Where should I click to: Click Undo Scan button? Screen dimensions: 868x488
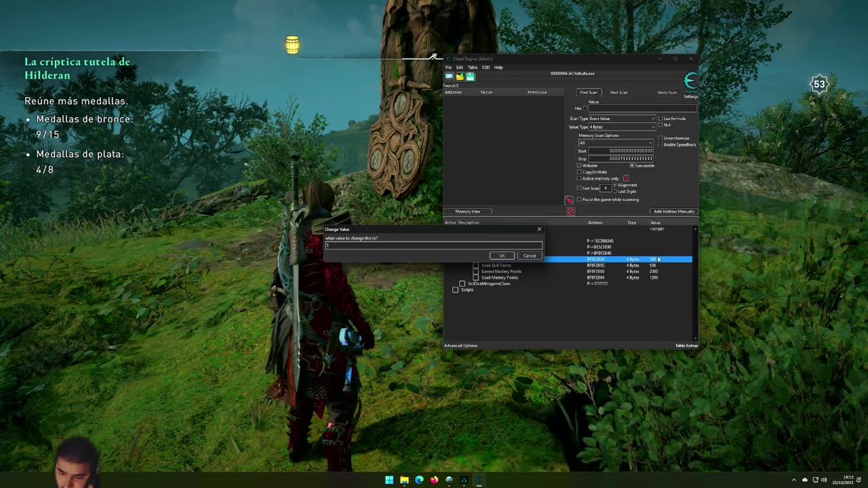tap(667, 92)
